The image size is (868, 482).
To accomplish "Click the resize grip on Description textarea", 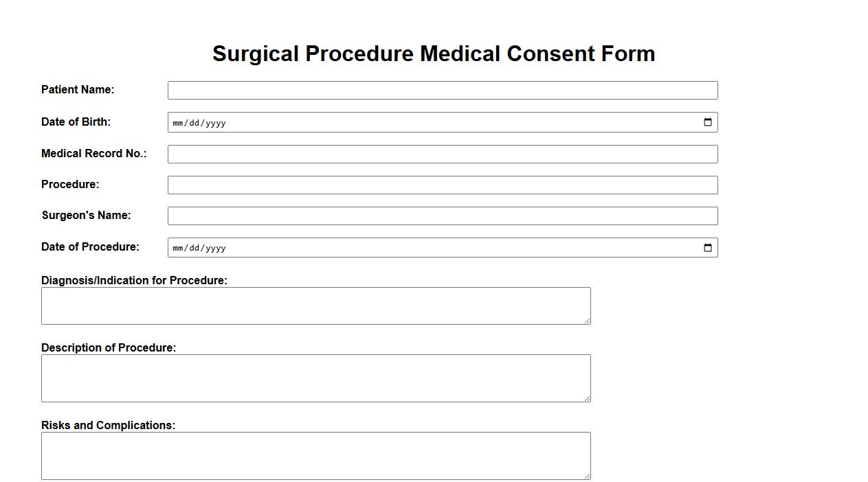I will click(x=588, y=398).
